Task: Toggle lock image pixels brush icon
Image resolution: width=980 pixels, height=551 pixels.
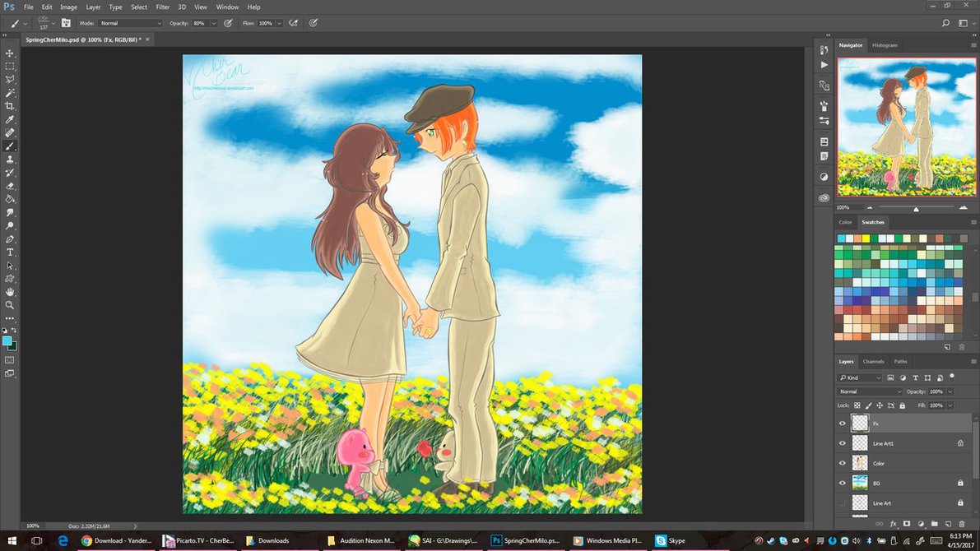Action: click(x=869, y=405)
